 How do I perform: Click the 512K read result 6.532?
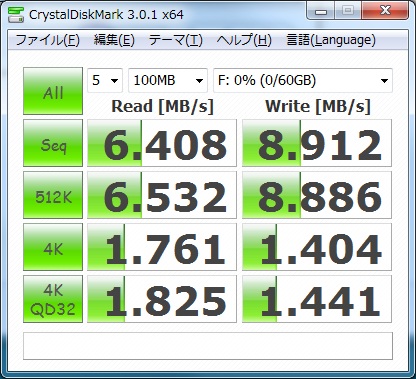coord(162,195)
